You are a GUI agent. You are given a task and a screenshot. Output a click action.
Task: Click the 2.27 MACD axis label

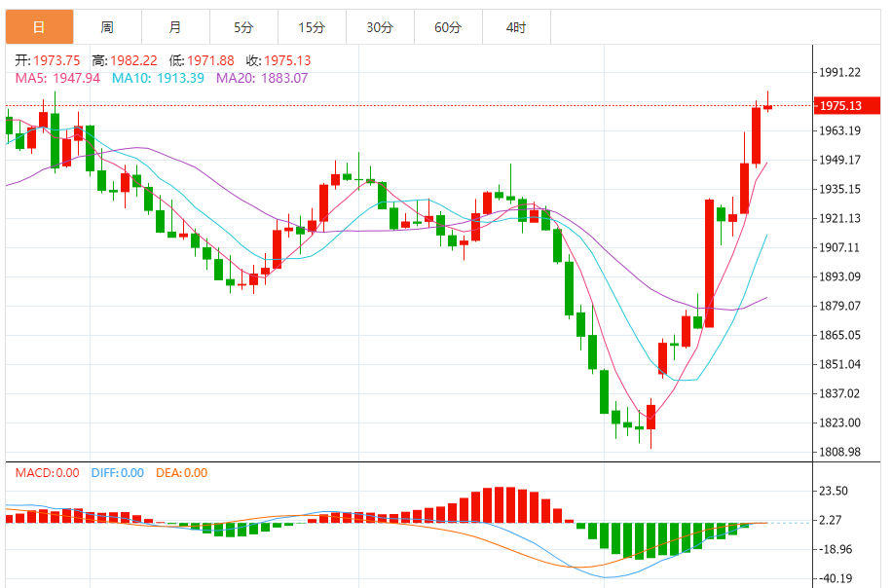pyautogui.click(x=830, y=520)
